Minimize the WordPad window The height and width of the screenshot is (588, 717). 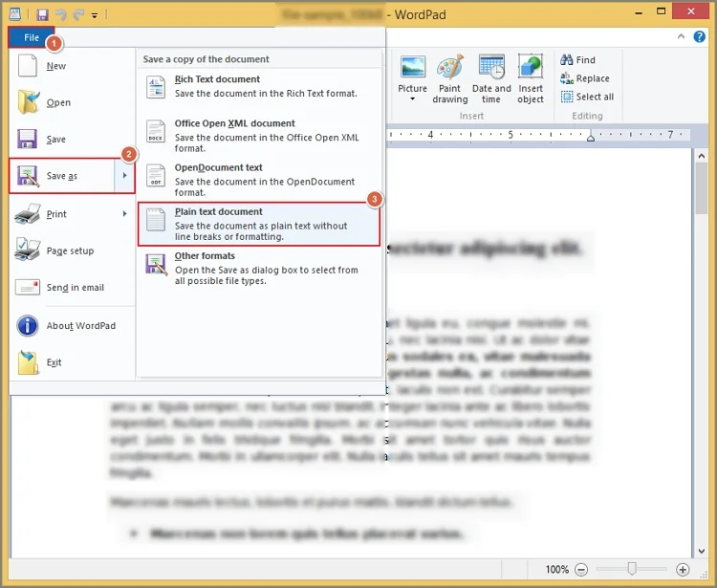click(638, 12)
